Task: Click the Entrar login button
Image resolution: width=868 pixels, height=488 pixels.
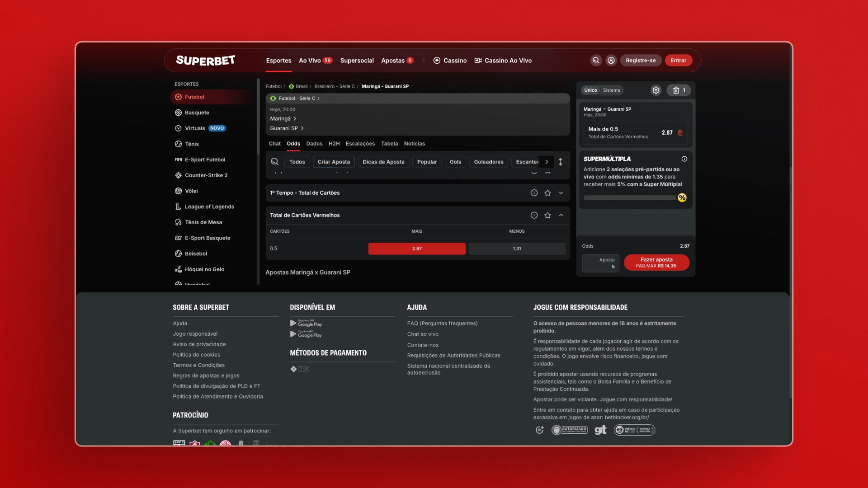Action: click(x=678, y=60)
